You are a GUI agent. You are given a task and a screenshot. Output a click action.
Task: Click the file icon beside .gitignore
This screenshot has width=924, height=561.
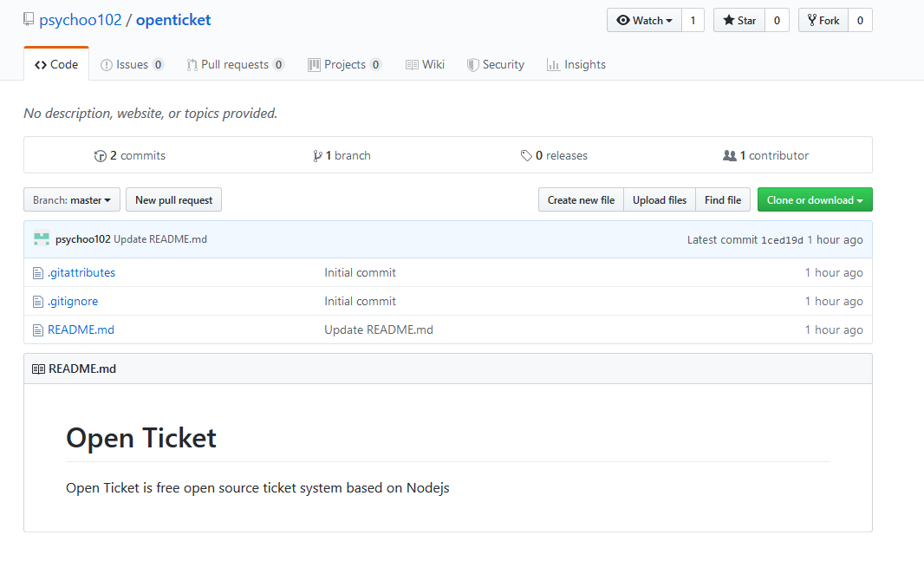coord(37,302)
